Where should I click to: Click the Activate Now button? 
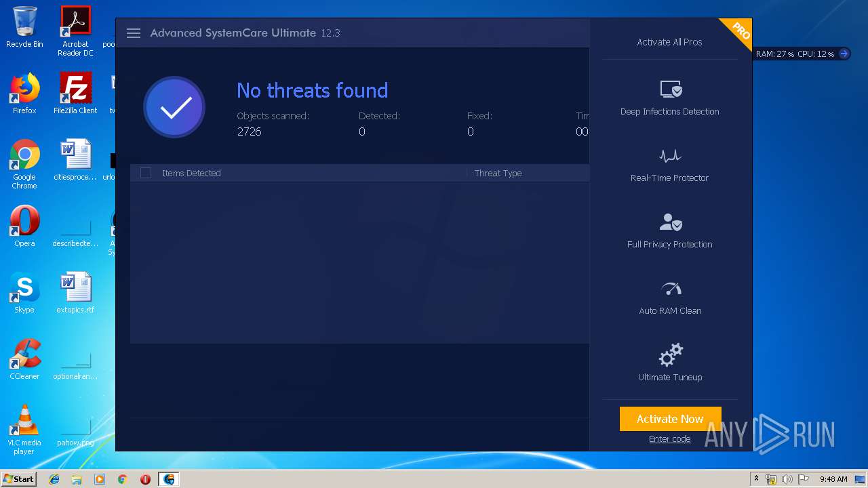[670, 419]
